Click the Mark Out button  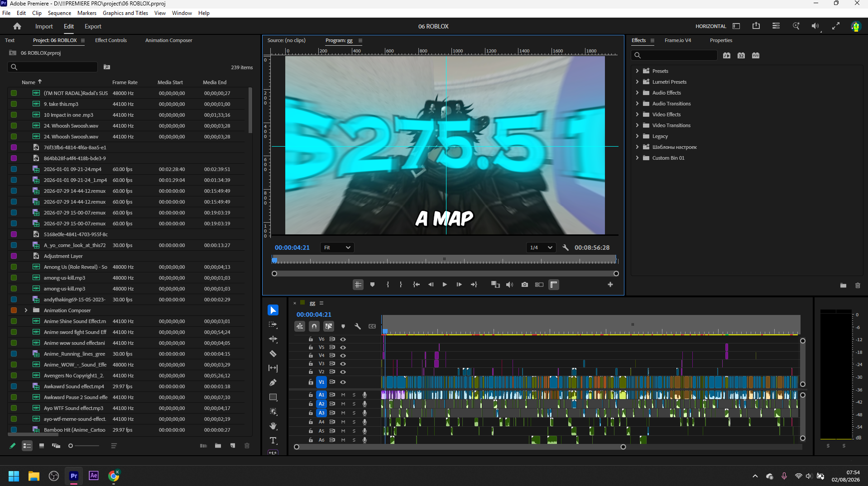click(401, 285)
